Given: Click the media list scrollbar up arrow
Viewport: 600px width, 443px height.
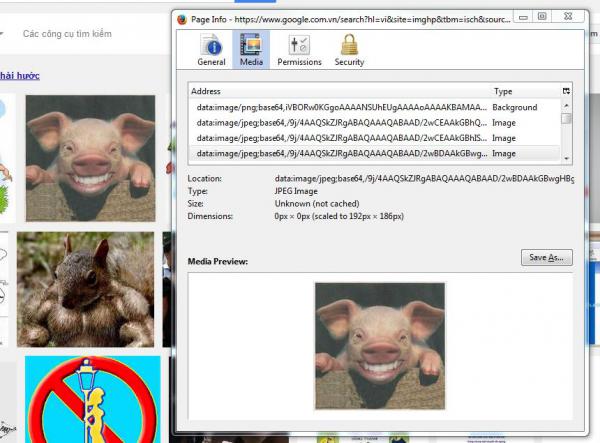Looking at the screenshot, I should coord(566,105).
